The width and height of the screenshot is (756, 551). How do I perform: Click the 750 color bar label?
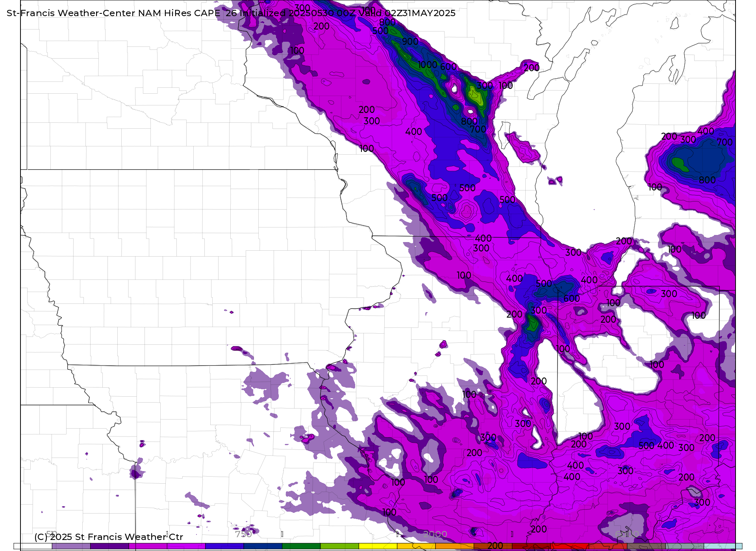(243, 534)
